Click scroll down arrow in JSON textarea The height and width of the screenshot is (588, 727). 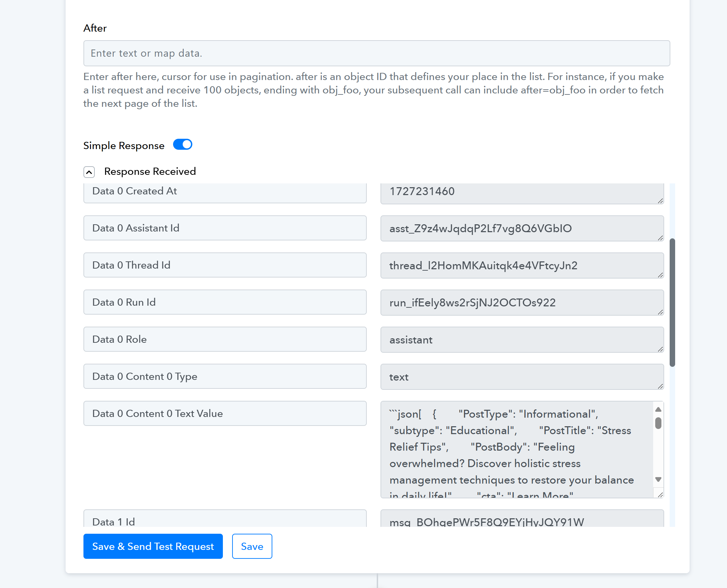click(x=658, y=479)
